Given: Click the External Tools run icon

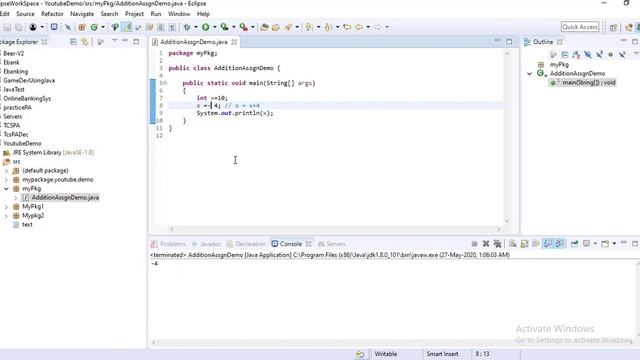Looking at the screenshot, I should click(x=244, y=27).
